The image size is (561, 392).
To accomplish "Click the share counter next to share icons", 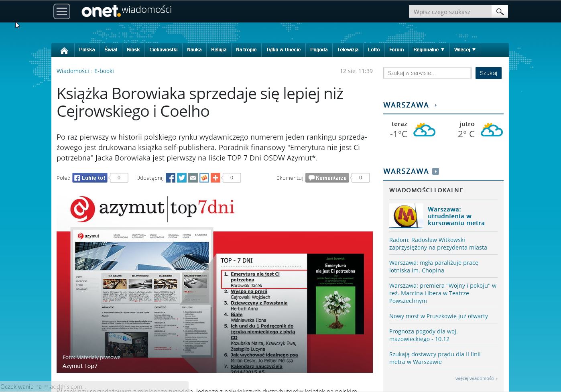I will pyautogui.click(x=232, y=178).
